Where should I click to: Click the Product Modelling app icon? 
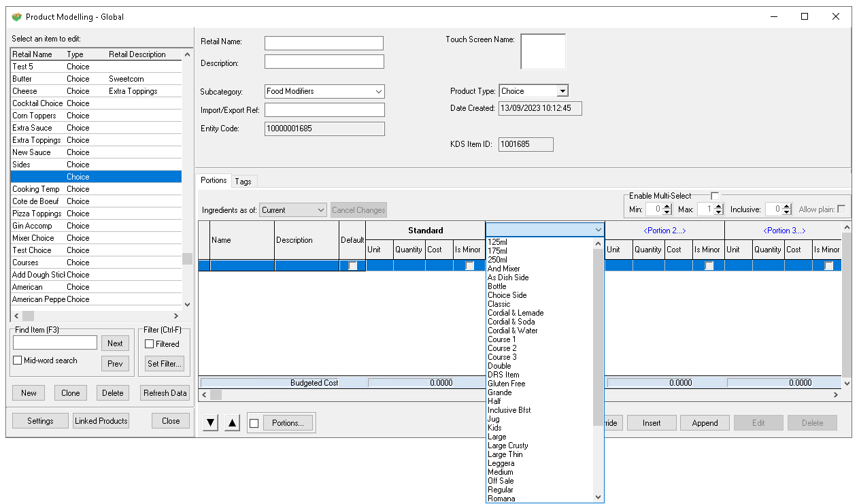[x=17, y=16]
